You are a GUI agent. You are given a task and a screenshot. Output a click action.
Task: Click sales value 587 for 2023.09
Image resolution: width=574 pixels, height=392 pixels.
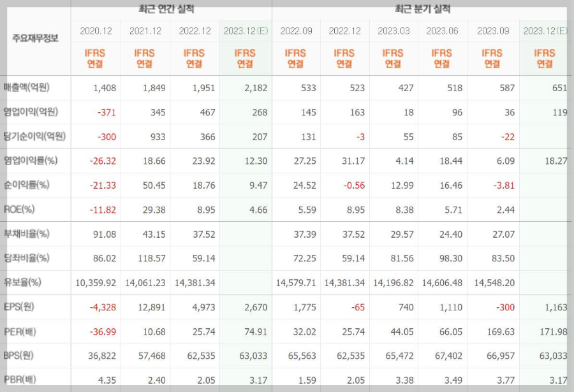click(508, 88)
